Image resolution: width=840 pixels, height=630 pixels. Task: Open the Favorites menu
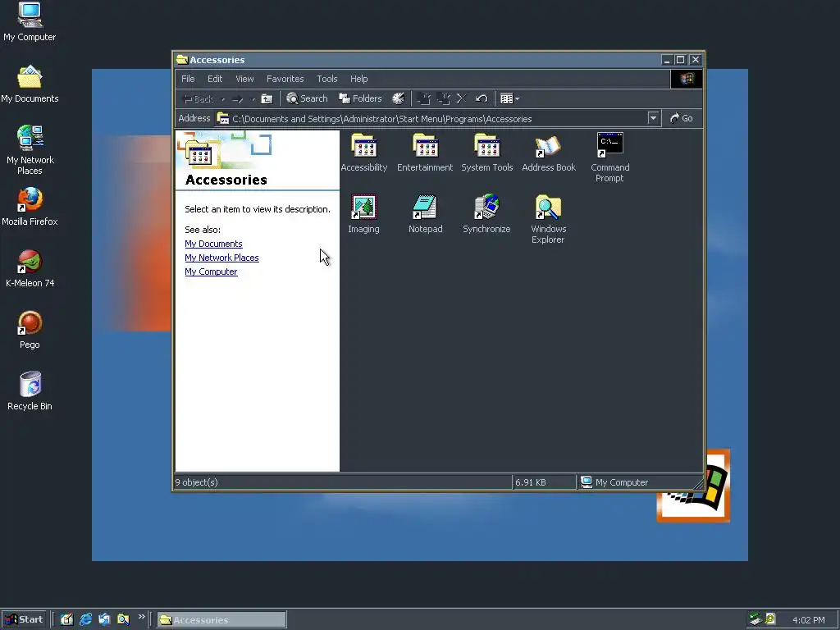point(285,79)
